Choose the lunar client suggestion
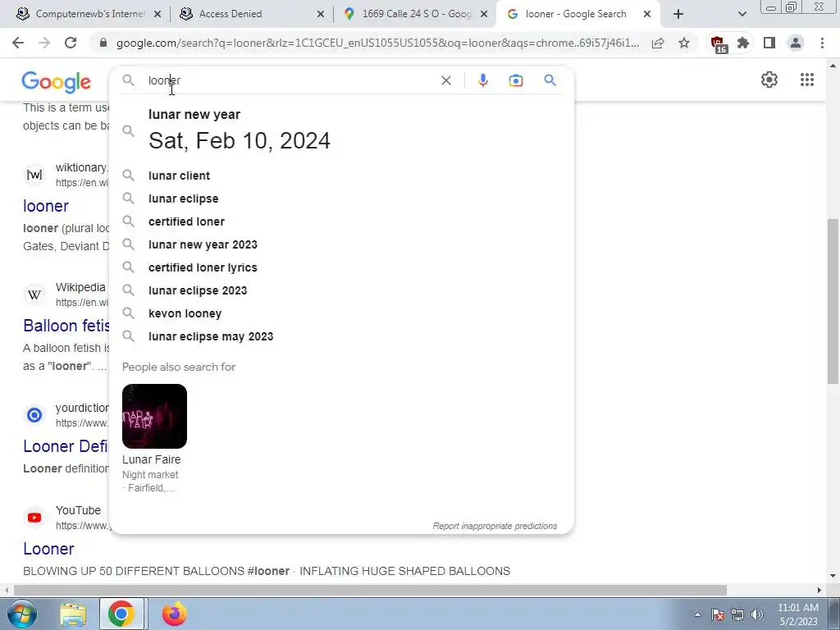The height and width of the screenshot is (630, 840). pos(341,176)
